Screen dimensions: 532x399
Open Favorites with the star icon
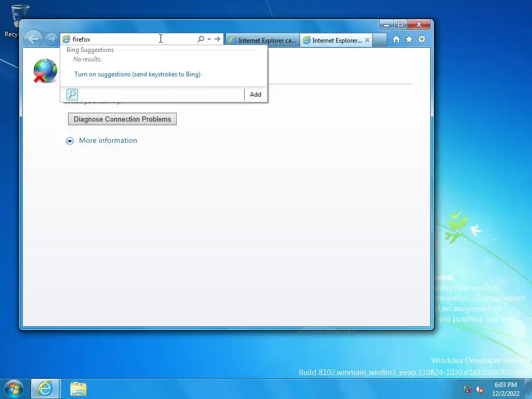pyautogui.click(x=409, y=39)
